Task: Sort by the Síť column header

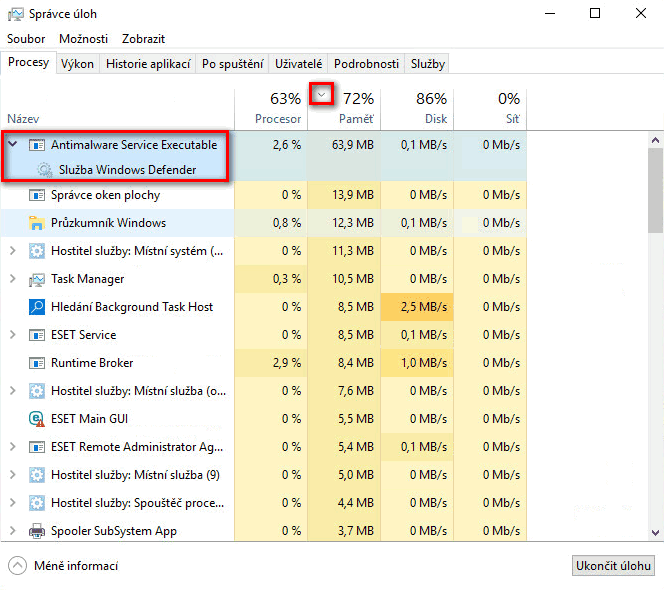Action: click(x=490, y=109)
